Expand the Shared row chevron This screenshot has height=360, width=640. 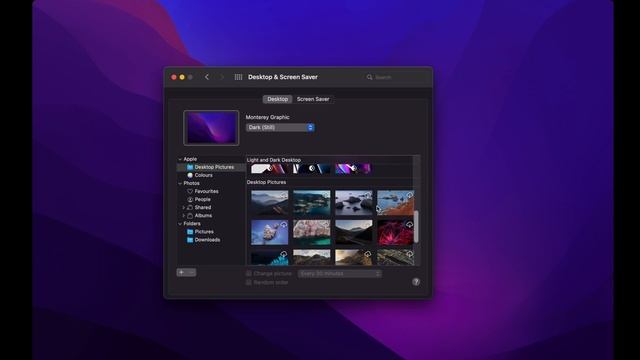click(184, 207)
